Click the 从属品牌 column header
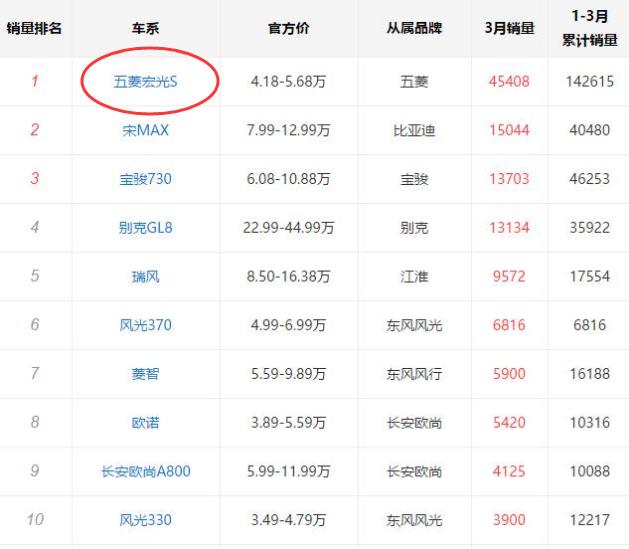The image size is (629, 549). [414, 28]
